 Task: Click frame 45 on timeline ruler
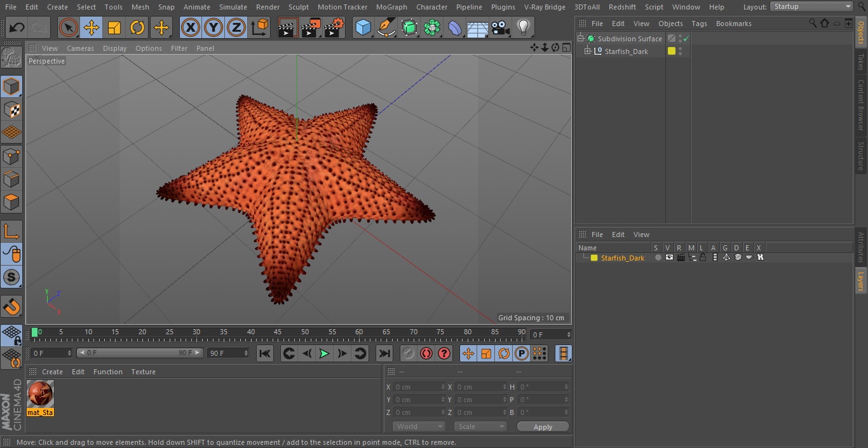tap(278, 332)
